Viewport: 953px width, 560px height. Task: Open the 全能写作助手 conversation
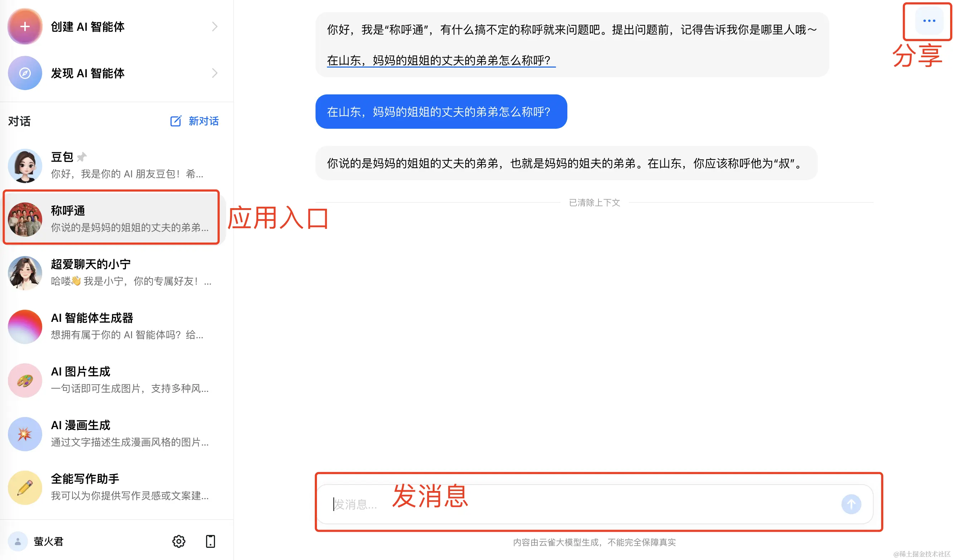tap(113, 487)
